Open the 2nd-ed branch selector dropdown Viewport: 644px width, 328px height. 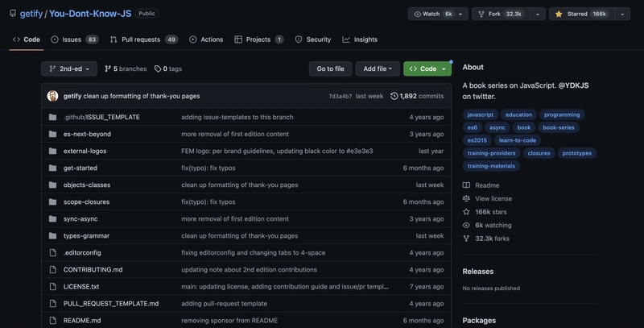(69, 69)
